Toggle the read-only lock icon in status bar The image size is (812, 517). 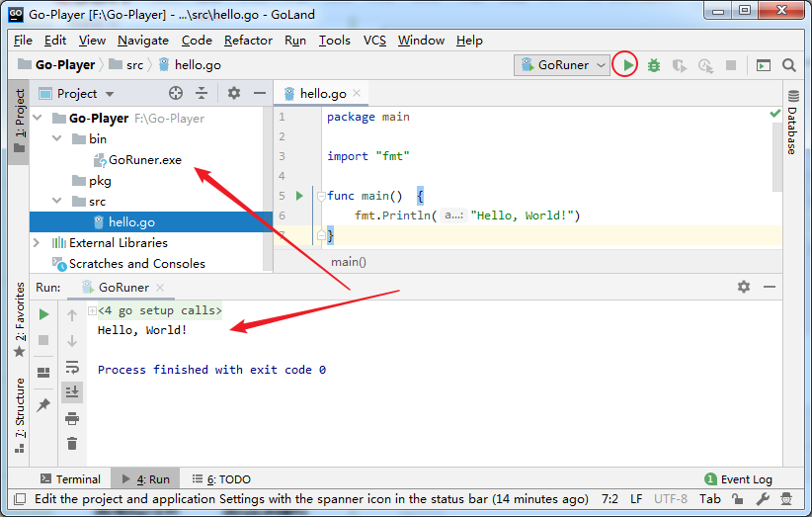coord(738,499)
